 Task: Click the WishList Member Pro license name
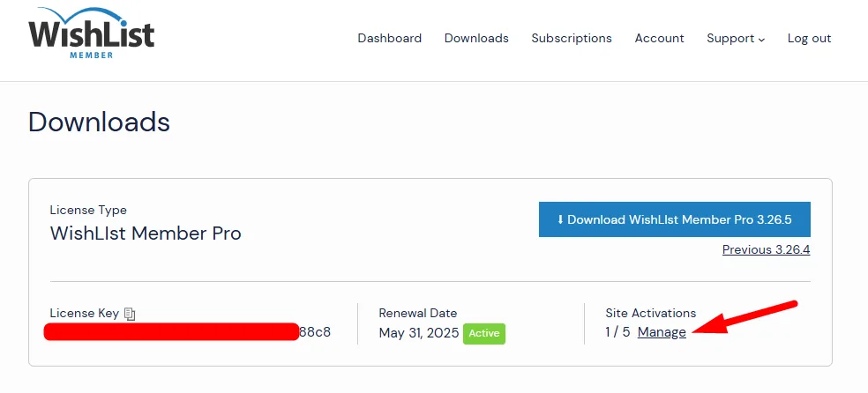point(146,234)
